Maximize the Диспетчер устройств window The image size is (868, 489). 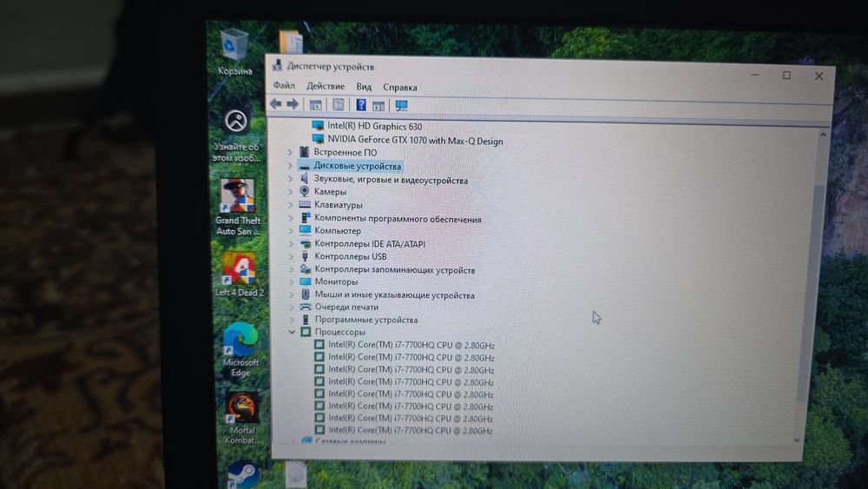[786, 75]
